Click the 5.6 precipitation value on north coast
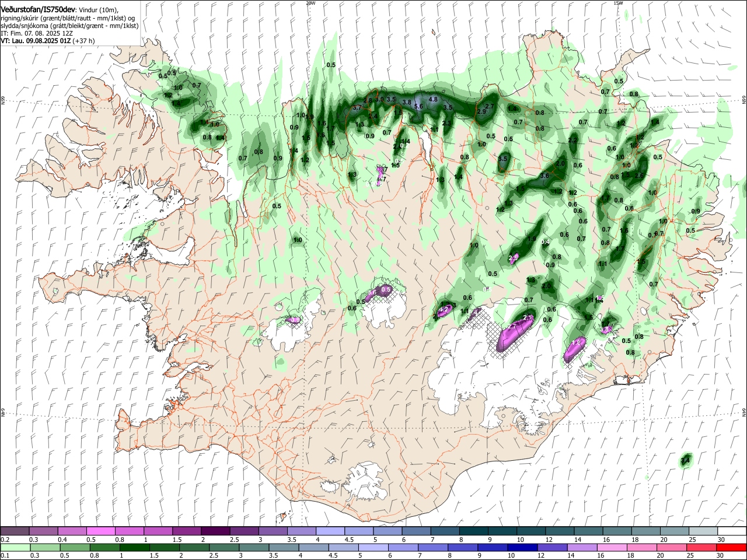Image resolution: width=747 pixels, height=560 pixels. (418, 106)
